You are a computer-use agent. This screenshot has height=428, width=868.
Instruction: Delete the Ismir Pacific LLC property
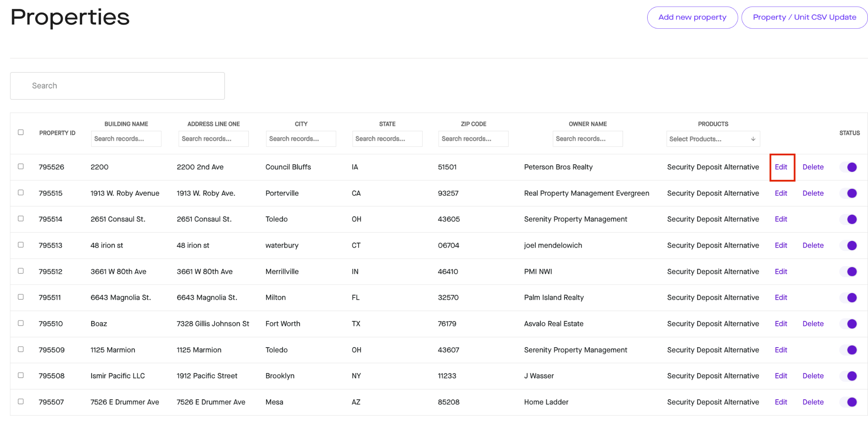813,376
